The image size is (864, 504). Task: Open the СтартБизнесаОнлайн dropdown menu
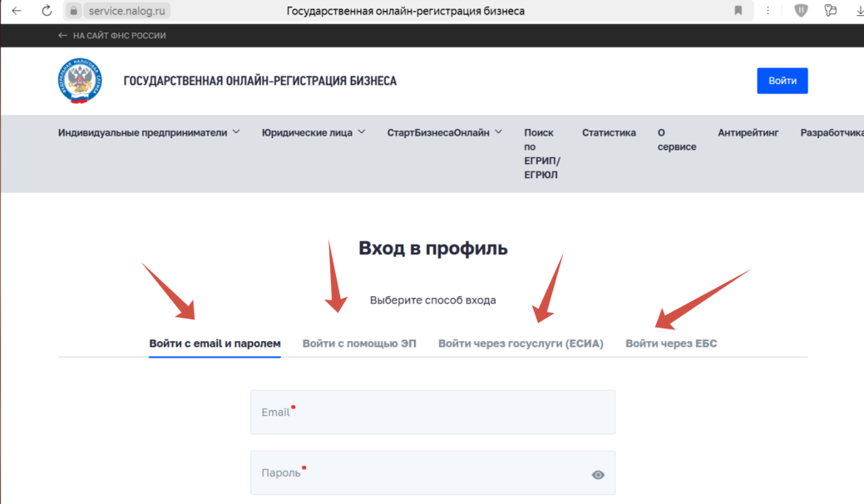click(444, 132)
